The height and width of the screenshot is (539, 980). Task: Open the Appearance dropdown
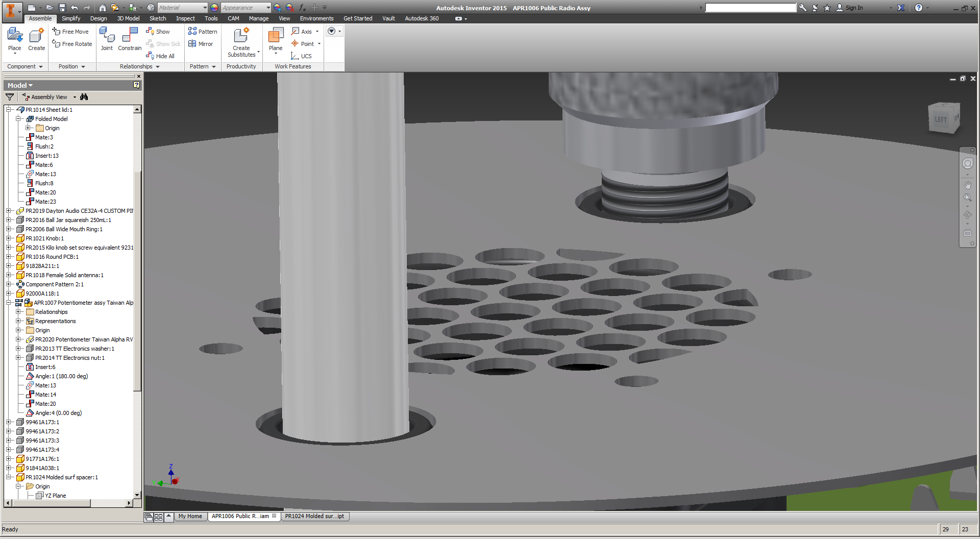tap(268, 8)
